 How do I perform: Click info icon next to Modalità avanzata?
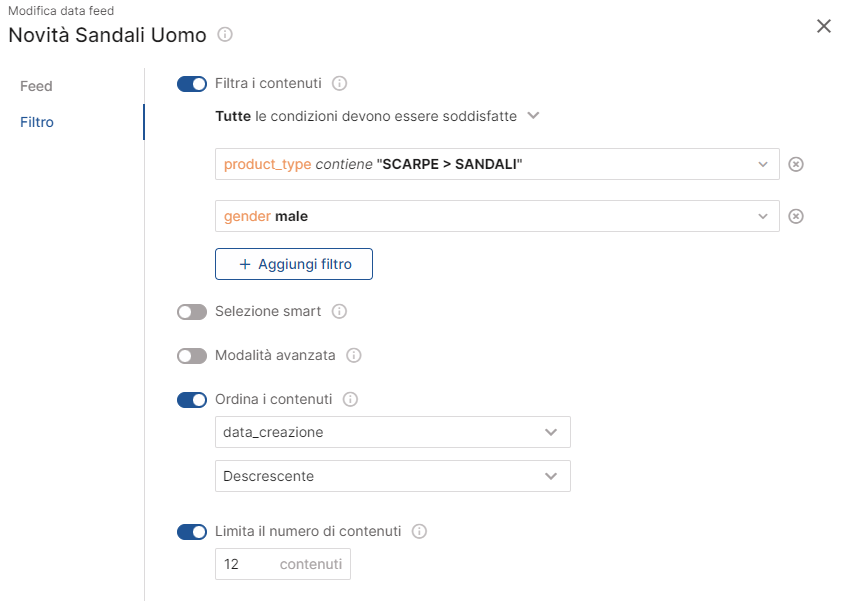354,355
